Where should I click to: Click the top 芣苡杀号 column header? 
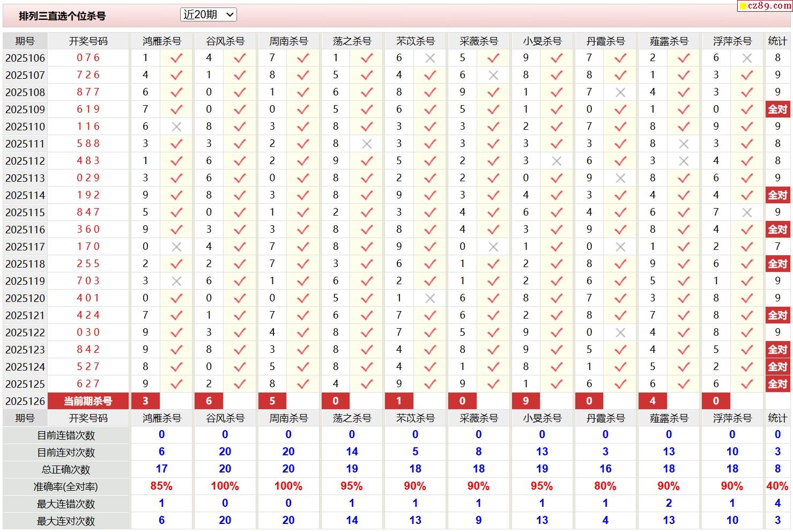click(x=415, y=41)
